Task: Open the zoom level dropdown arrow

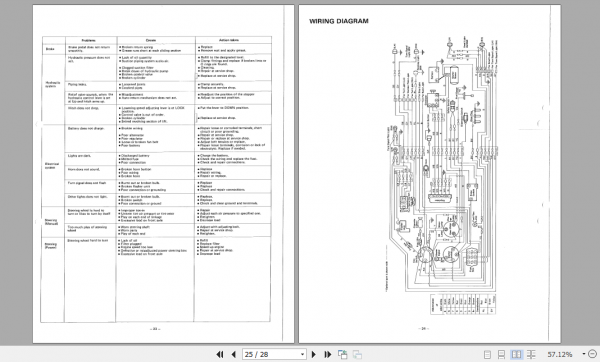Action: pyautogui.click(x=584, y=354)
